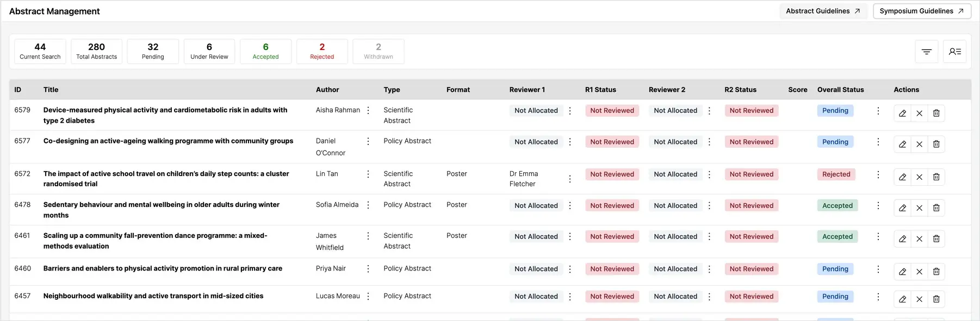Viewport: 980px width, 321px height.
Task: Edit abstract 6478 with pencil icon
Action: (902, 207)
